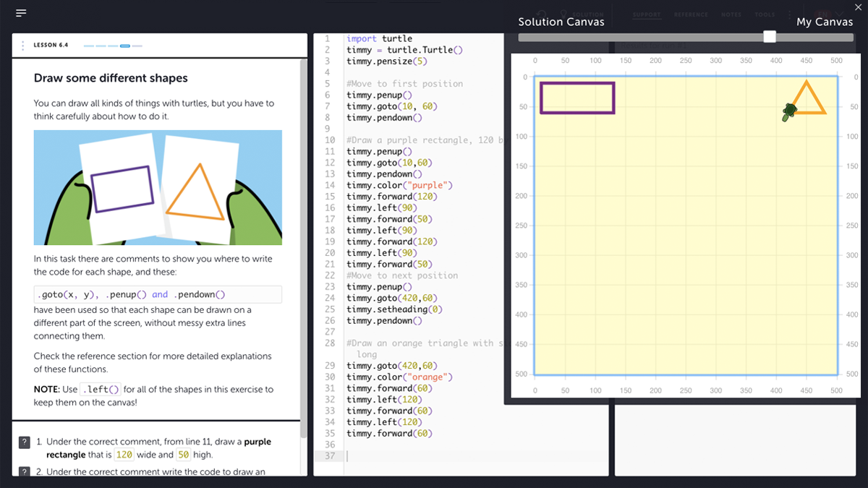868x488 pixels.
Task: Click the '#Move to first position' comment
Action: coord(404,84)
